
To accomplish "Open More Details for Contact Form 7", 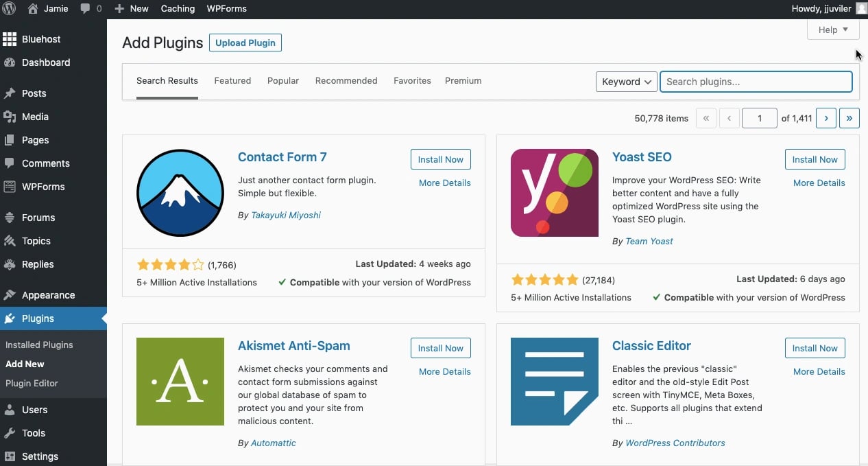I will tap(444, 183).
